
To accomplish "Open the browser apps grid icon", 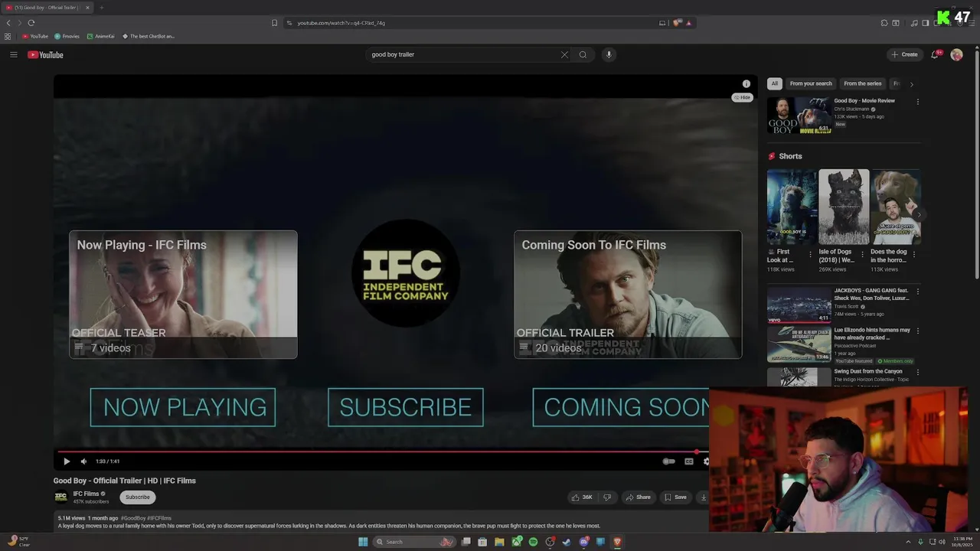I will 8,36.
